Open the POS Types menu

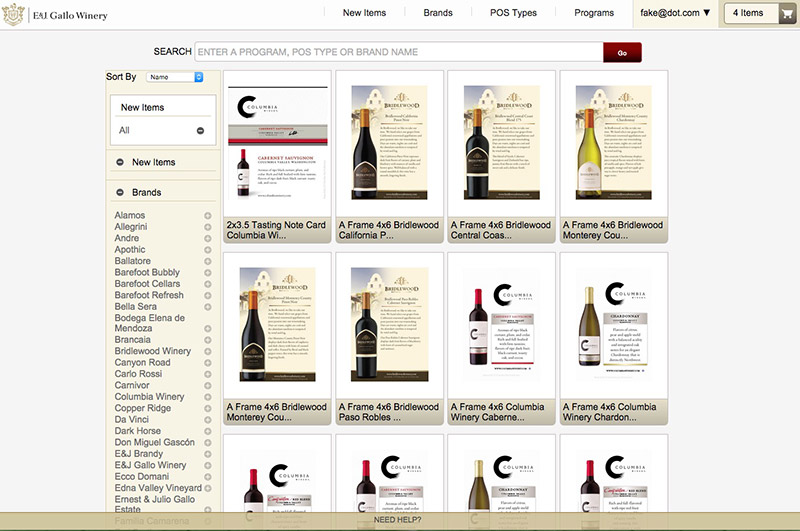click(513, 13)
